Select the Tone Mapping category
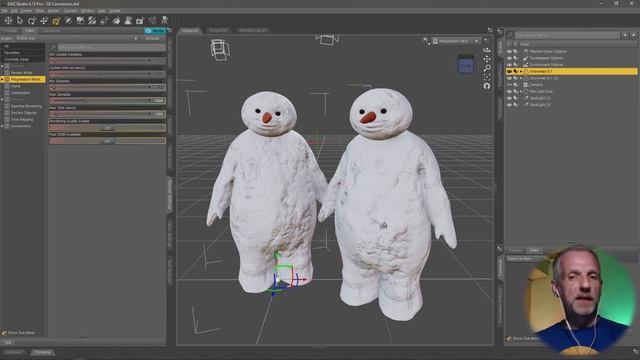The image size is (640, 360). 22,120
